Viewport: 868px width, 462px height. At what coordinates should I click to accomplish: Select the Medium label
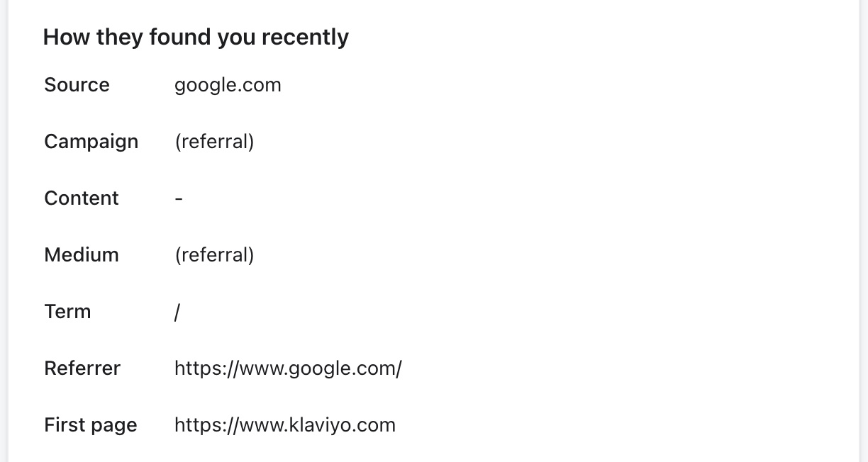coord(82,255)
